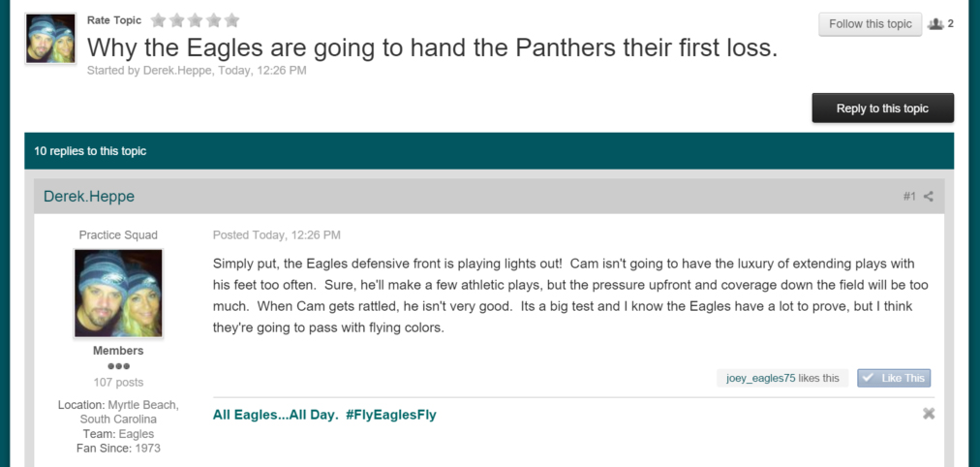Rate topic with third star
Image resolution: width=980 pixels, height=467 pixels.
coord(195,20)
